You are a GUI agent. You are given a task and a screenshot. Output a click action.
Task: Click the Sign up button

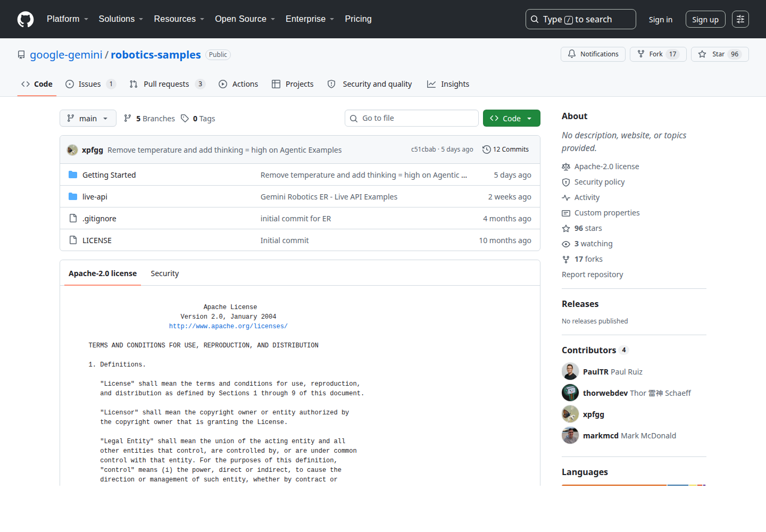tap(705, 20)
